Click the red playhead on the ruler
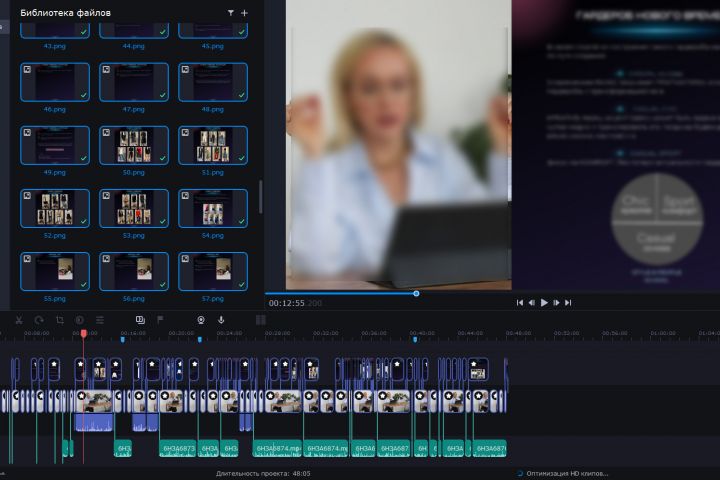Viewport: 720px width, 480px height. click(84, 333)
